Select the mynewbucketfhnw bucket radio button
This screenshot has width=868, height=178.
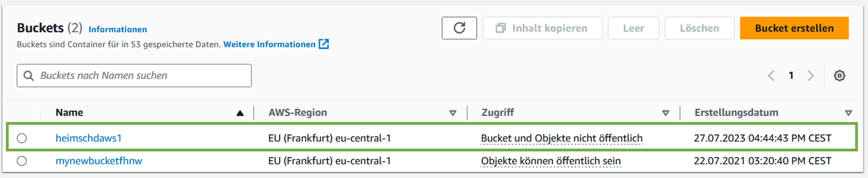click(22, 161)
